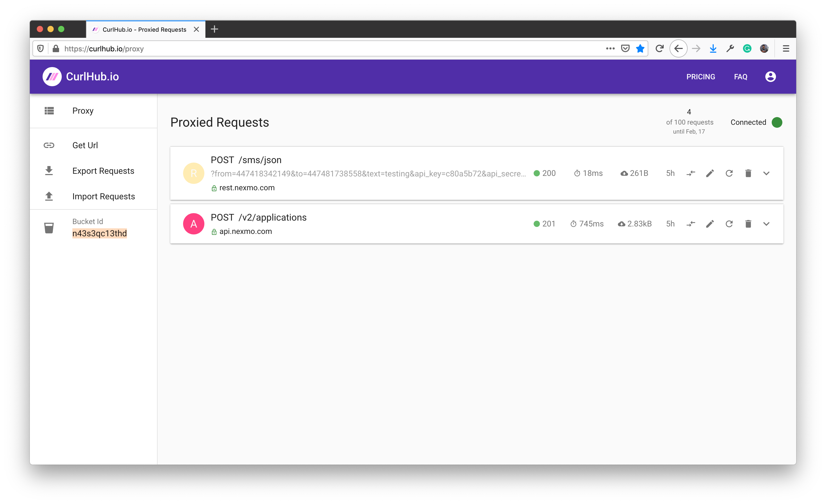Click the api.nexmo.com host text
This screenshot has width=826, height=504.
pos(245,232)
